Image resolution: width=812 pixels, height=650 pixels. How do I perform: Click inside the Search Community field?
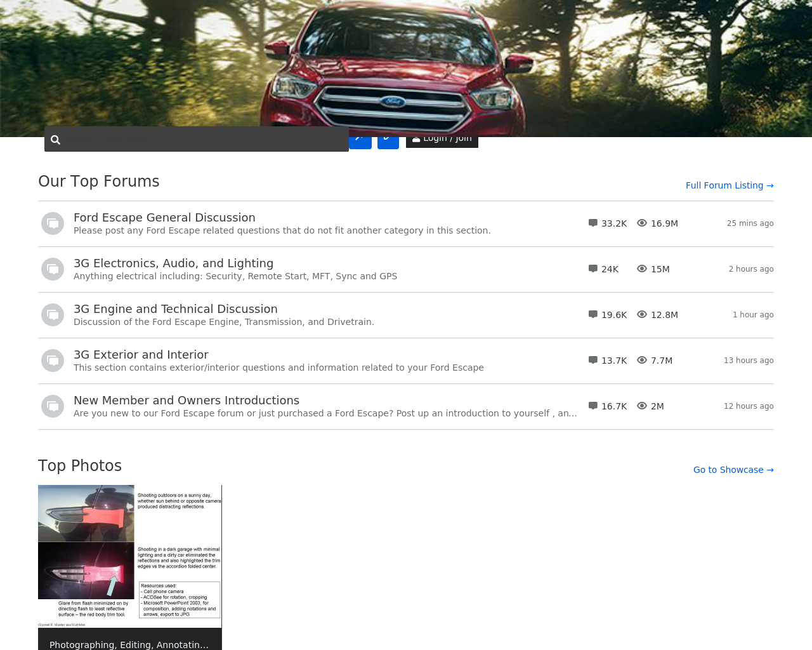click(190, 139)
